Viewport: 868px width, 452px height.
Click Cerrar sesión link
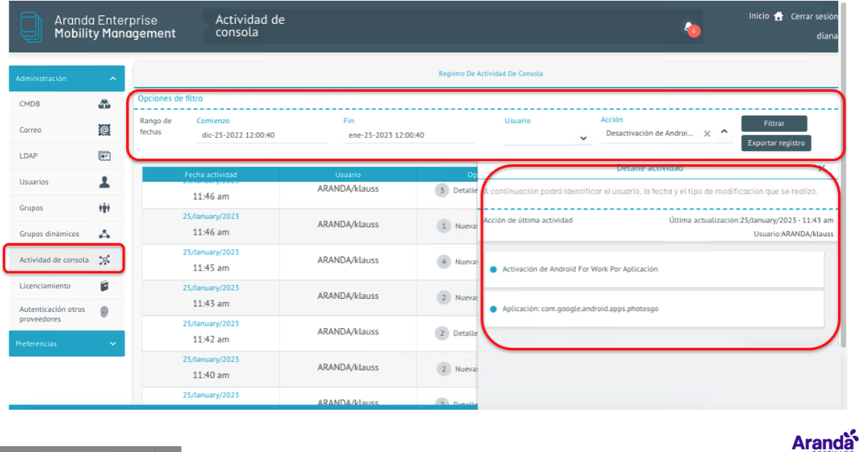(x=814, y=17)
